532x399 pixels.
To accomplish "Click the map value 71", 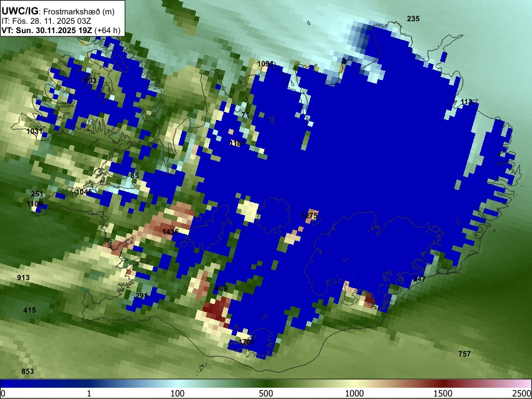I will click(245, 115).
